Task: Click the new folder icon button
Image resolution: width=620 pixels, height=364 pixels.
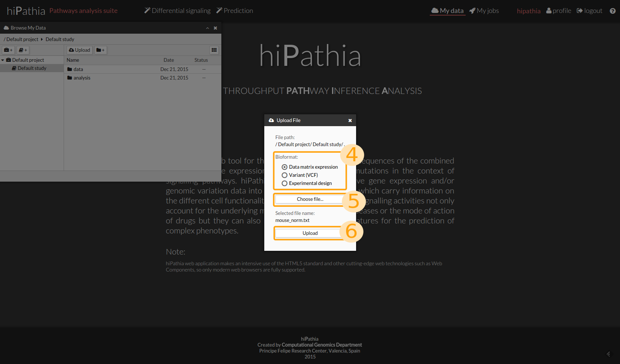Action: [100, 50]
